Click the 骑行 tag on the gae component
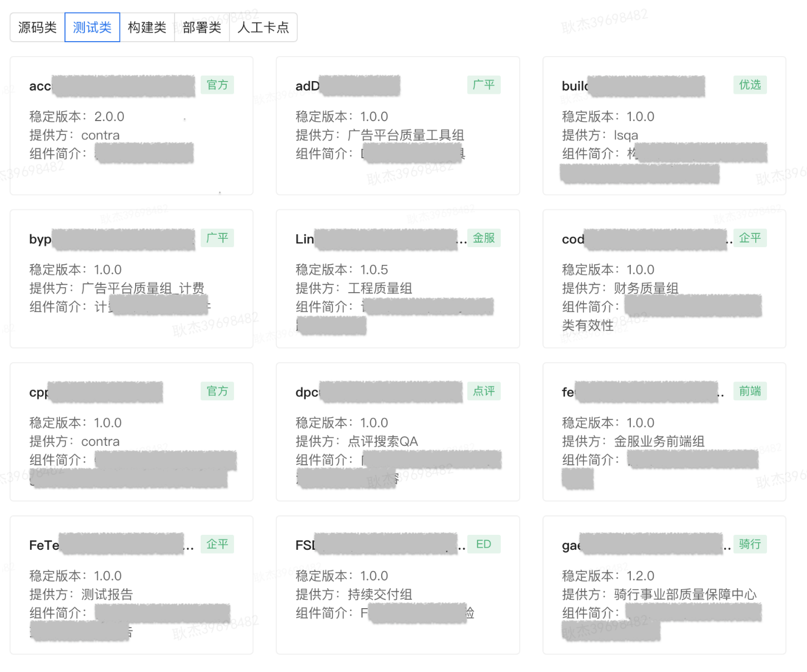 point(750,544)
